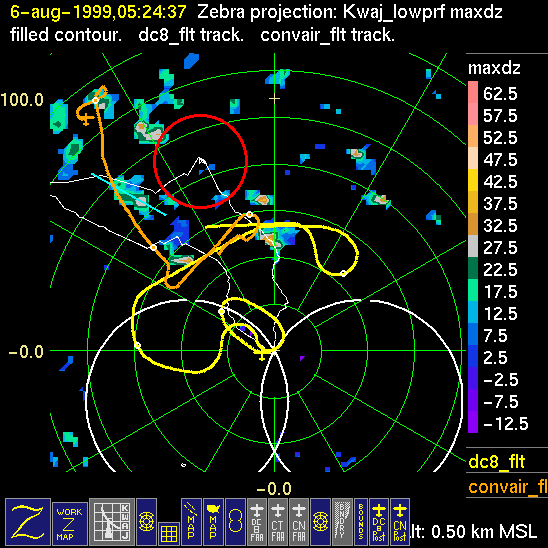Viewport: 548px width, 548px height.
Task: Click the DC8 Post aircraft icon
Action: (379, 522)
